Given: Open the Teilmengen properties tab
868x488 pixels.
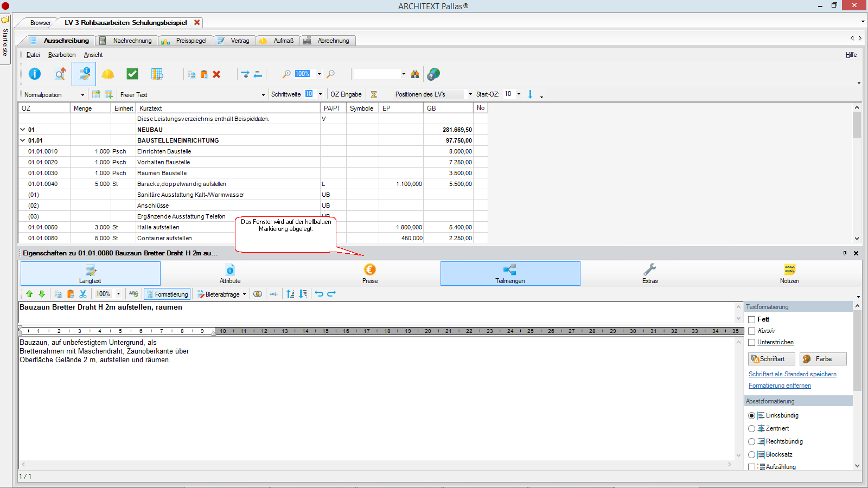Looking at the screenshot, I should click(x=510, y=274).
